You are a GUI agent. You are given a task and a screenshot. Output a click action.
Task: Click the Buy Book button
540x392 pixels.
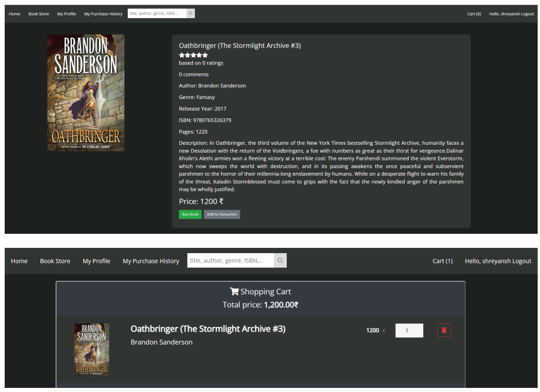(189, 214)
